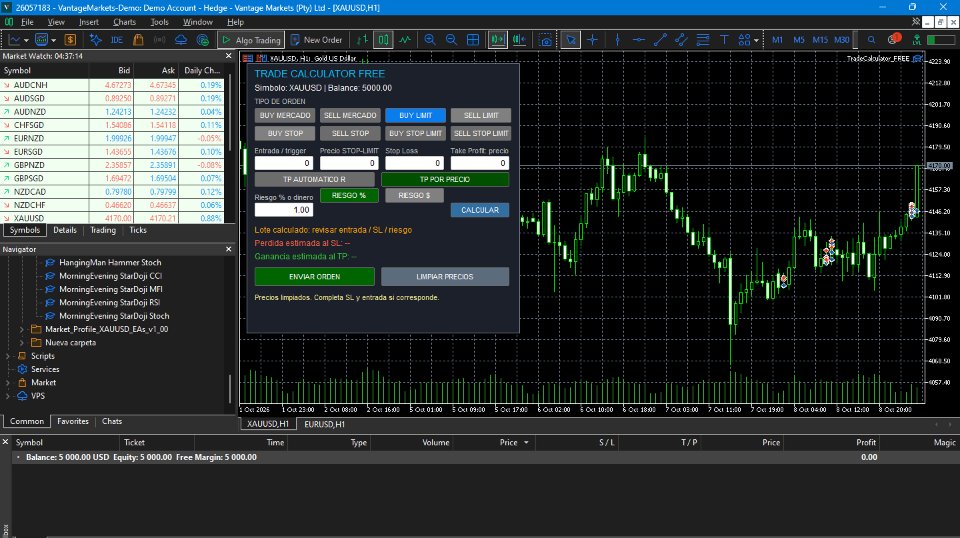The width and height of the screenshot is (960, 538).
Task: Select the Fibonacci retracement tool
Action: click(x=703, y=40)
